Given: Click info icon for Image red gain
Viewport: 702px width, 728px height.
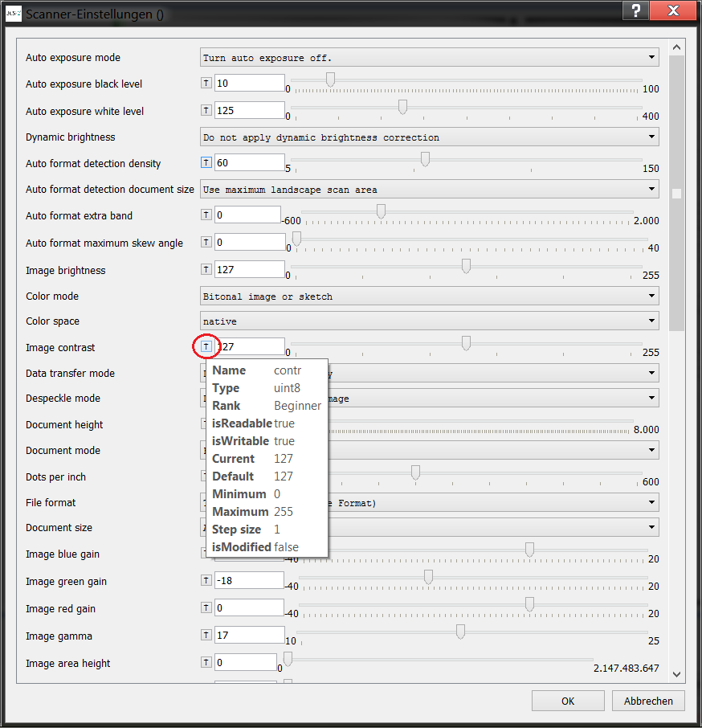Looking at the screenshot, I should [x=206, y=607].
